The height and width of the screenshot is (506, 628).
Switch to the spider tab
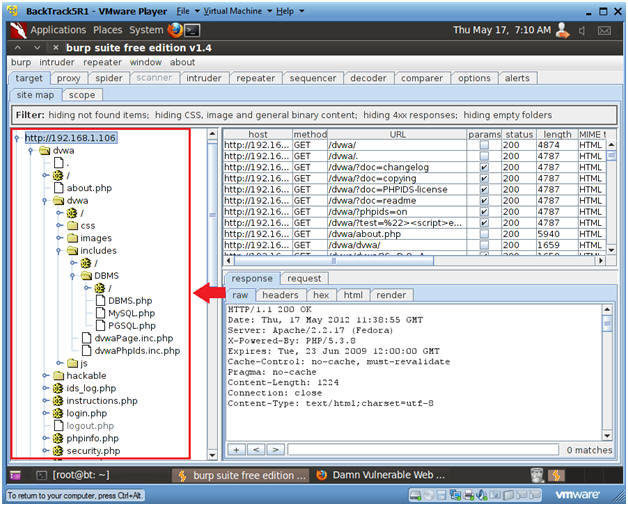(x=109, y=78)
